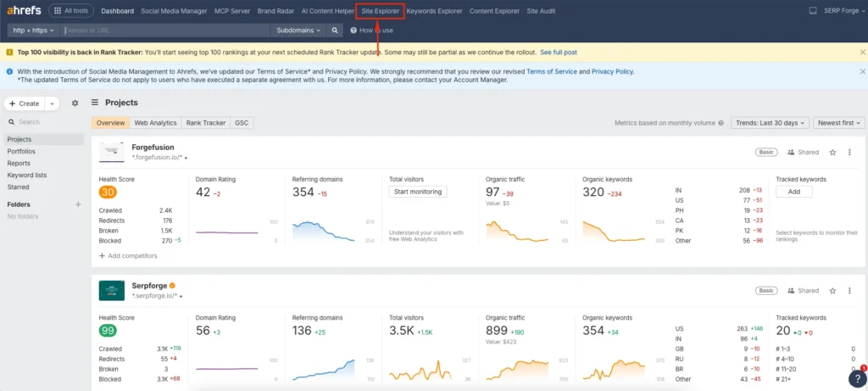Open sidebar settings via the gear icon
This screenshot has height=391, width=868.
tap(75, 103)
